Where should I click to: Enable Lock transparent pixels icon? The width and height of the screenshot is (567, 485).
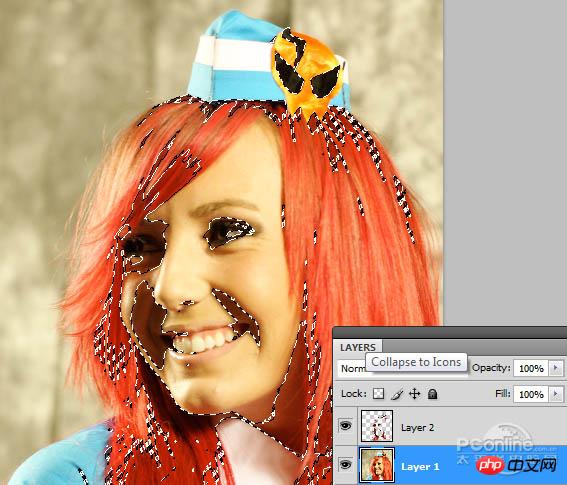[378, 394]
